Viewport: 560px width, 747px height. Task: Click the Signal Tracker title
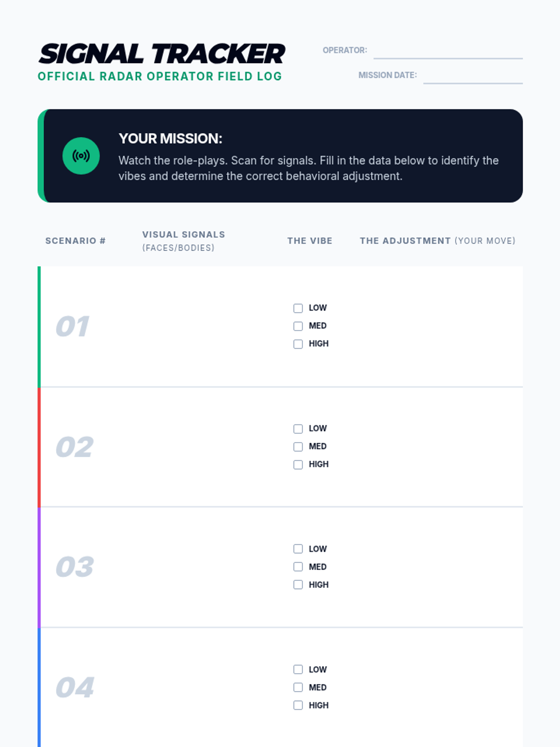coord(161,54)
